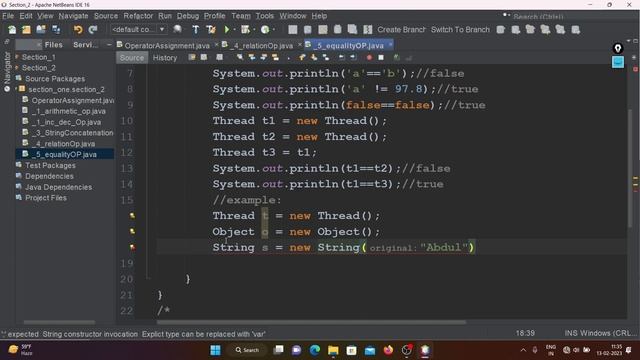Screen dimensions: 640x360
Task: Select Test Packages node
Action: [50, 165]
